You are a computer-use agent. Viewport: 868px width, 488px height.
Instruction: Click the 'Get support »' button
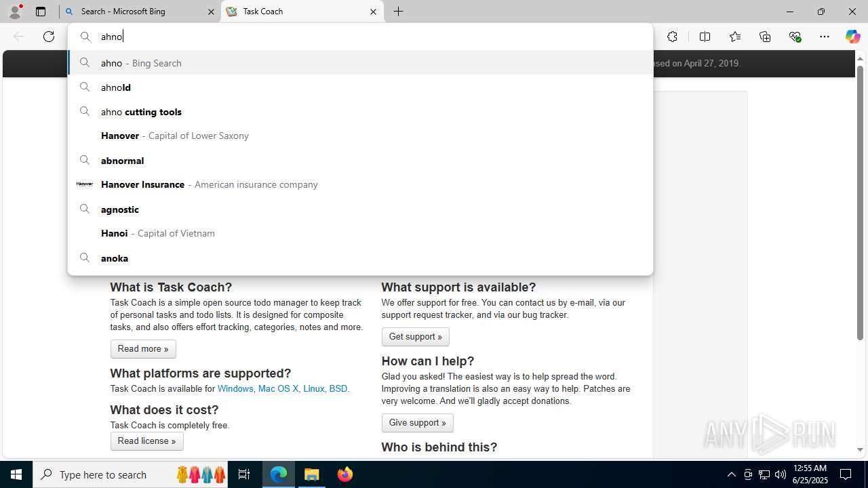415,337
